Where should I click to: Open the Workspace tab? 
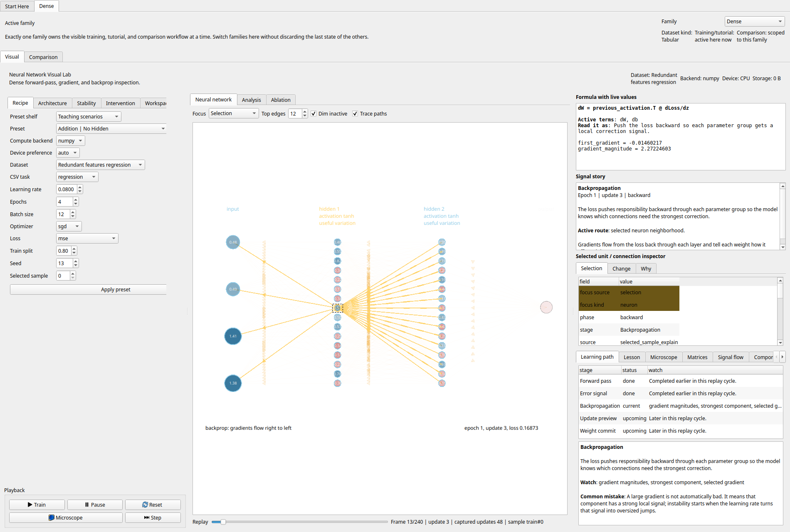pyautogui.click(x=154, y=103)
